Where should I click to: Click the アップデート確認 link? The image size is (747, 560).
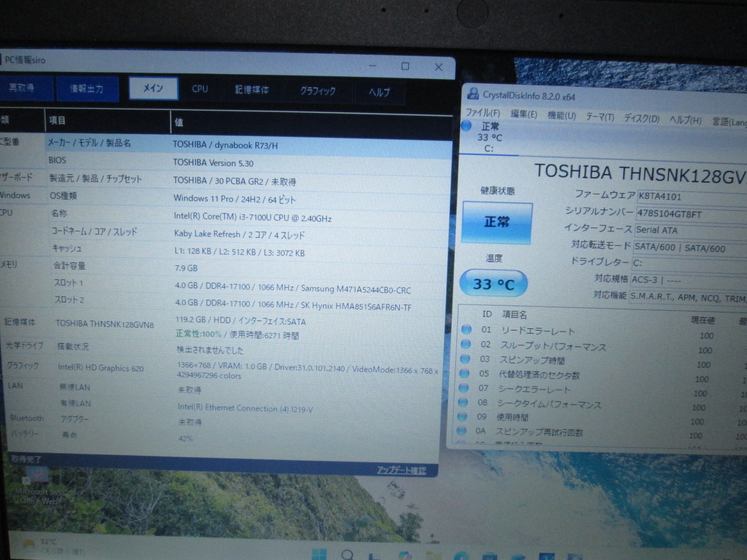pyautogui.click(x=402, y=470)
